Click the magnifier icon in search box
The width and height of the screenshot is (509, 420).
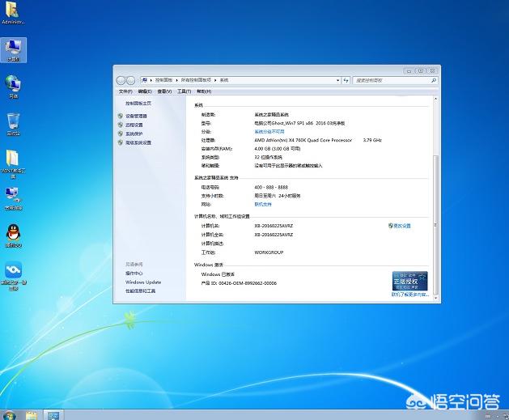pos(434,80)
